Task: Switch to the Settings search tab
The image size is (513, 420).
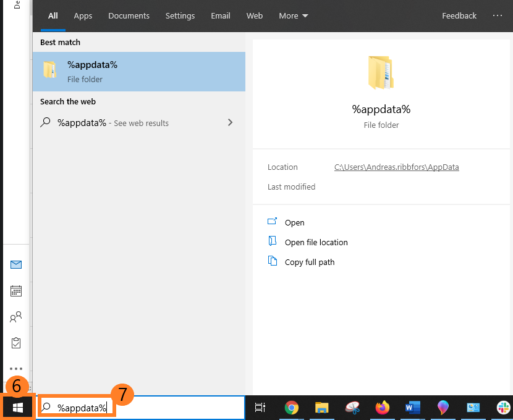Action: tap(180, 16)
